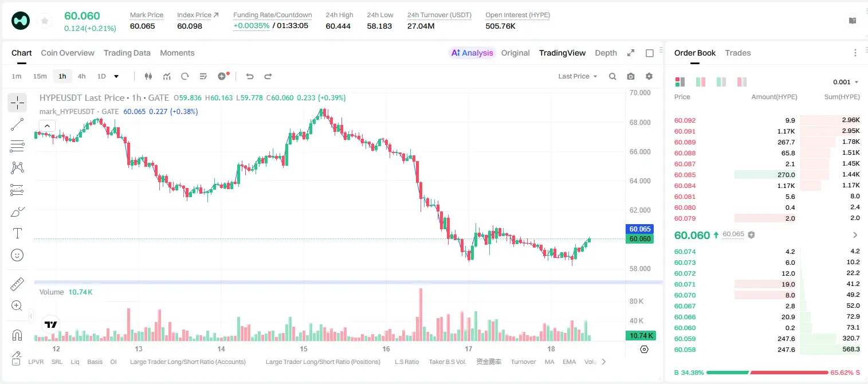Select the ruler measure tool
Screen dimensions: 868x384
17,284
